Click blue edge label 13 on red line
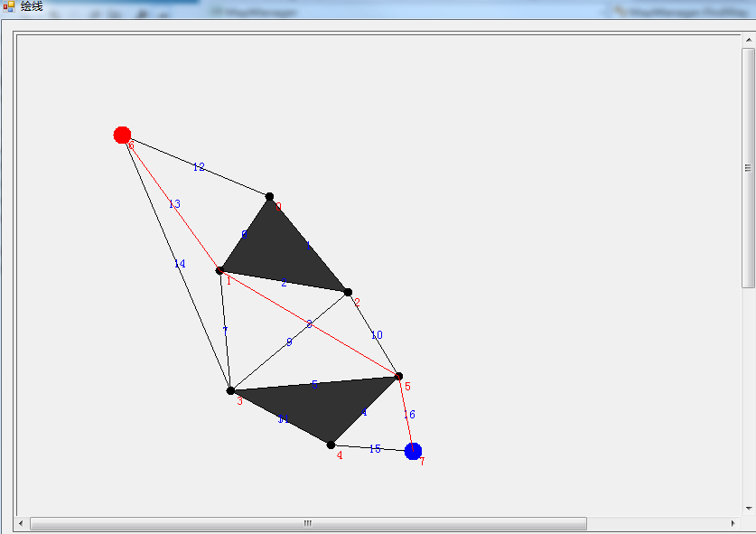Viewport: 756px width, 534px height. [174, 204]
